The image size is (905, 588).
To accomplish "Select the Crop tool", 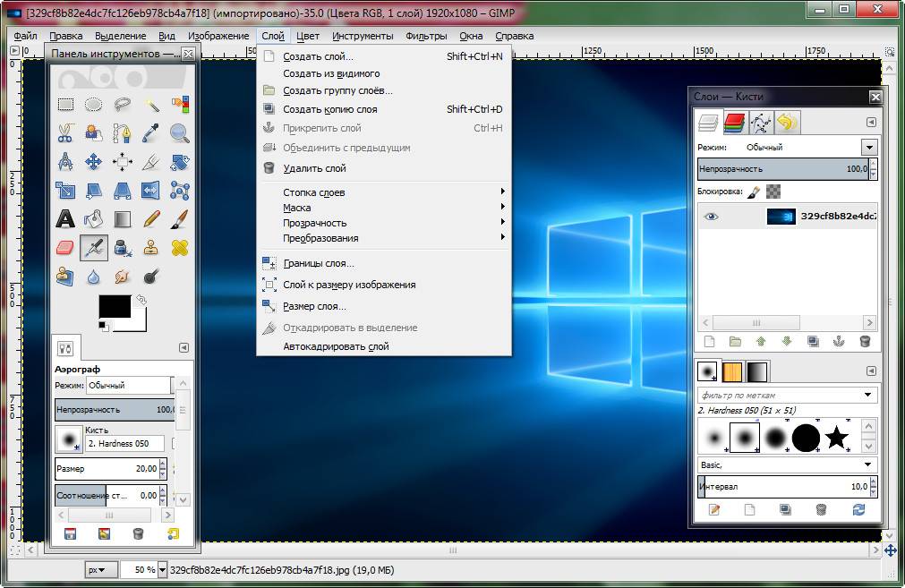I will pyautogui.click(x=151, y=162).
